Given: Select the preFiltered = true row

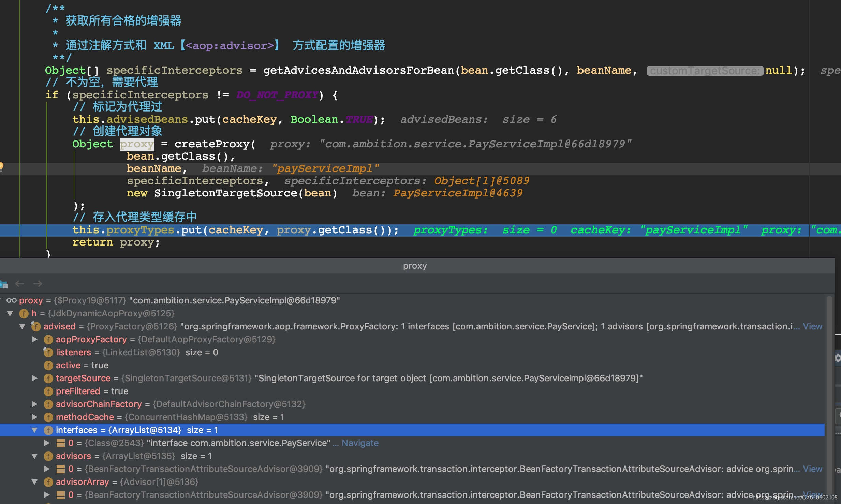Looking at the screenshot, I should (x=412, y=391).
